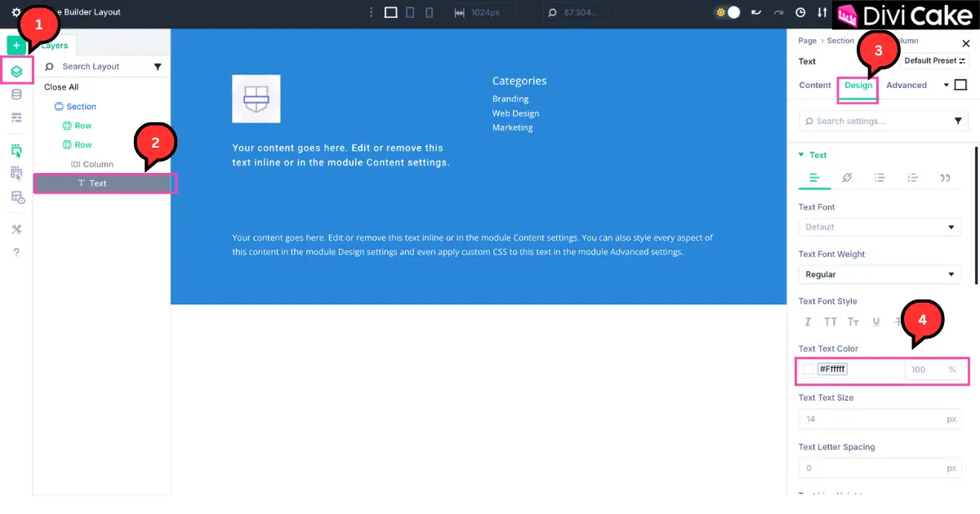Click the green add element plus button
The image size is (980, 514).
[16, 46]
